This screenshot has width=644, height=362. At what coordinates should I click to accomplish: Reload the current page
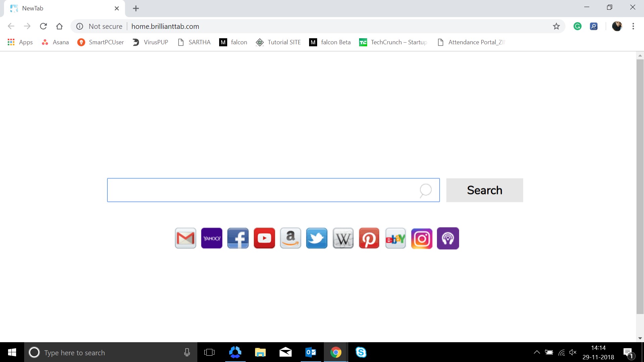tap(43, 26)
